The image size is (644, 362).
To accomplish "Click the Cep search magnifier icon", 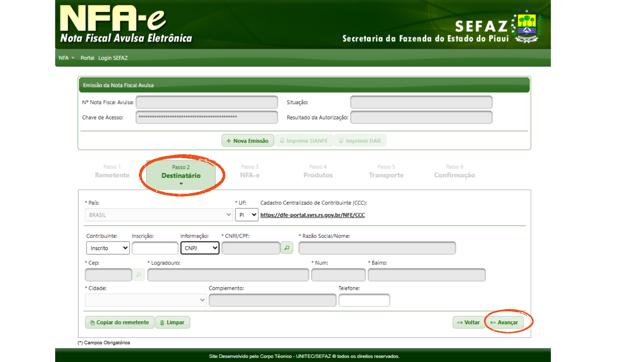I will [139, 275].
